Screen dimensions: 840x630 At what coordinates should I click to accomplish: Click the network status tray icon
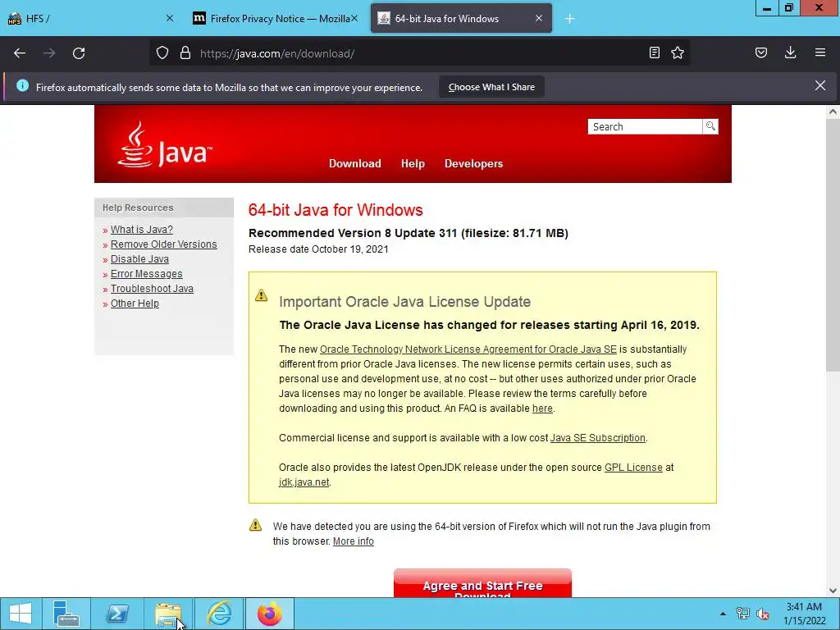(742, 614)
